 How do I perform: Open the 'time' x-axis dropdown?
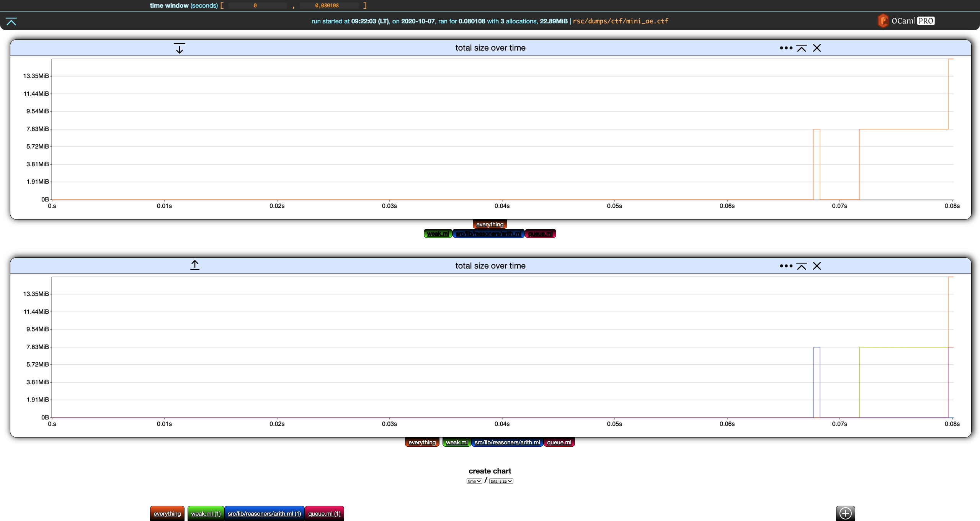click(474, 481)
